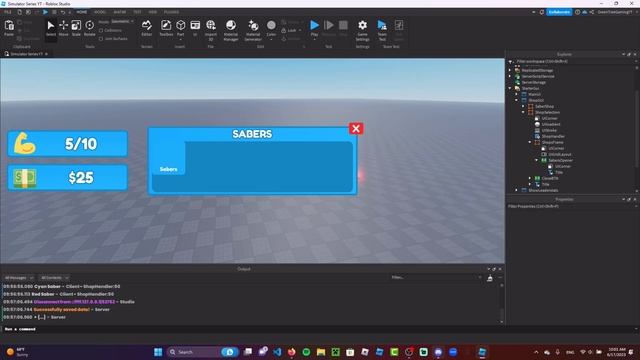Open the Material Manager
Viewport: 640px width, 360px height.
pos(231,30)
